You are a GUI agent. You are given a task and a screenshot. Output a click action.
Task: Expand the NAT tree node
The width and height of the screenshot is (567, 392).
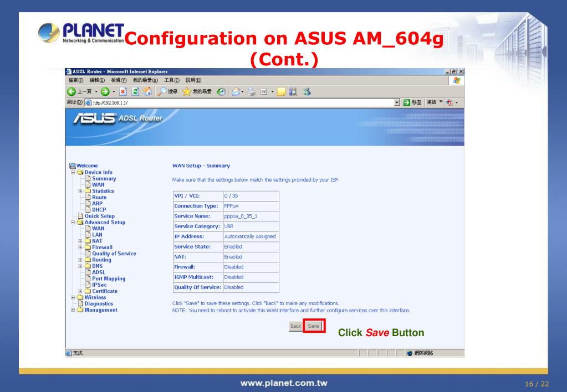(80, 241)
